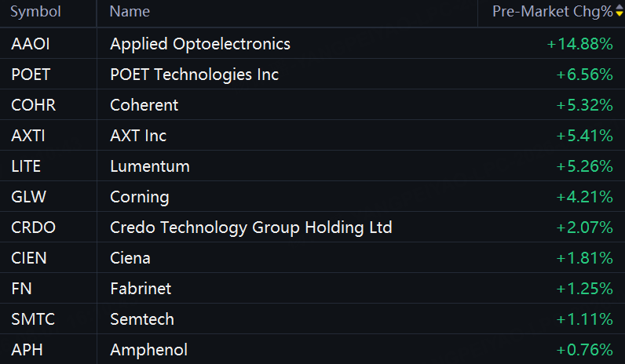Select Credo Technology Group Holding Ltd
625x364 pixels.
tap(251, 227)
